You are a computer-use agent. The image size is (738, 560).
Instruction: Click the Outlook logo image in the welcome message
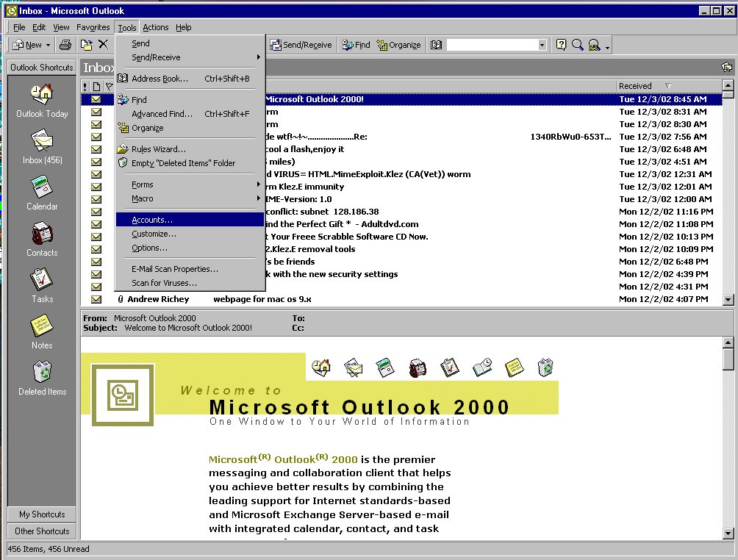(123, 395)
